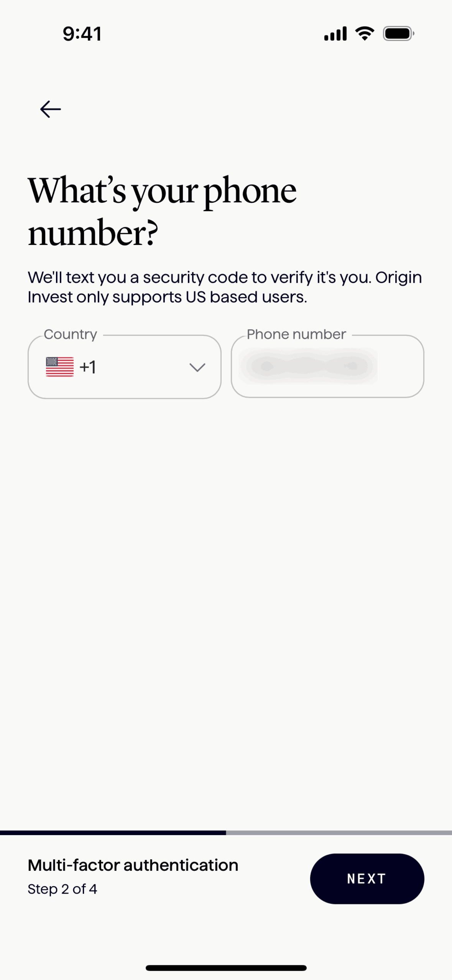
Task: Tap the 'Step 2 of 4' label
Action: (x=62, y=889)
